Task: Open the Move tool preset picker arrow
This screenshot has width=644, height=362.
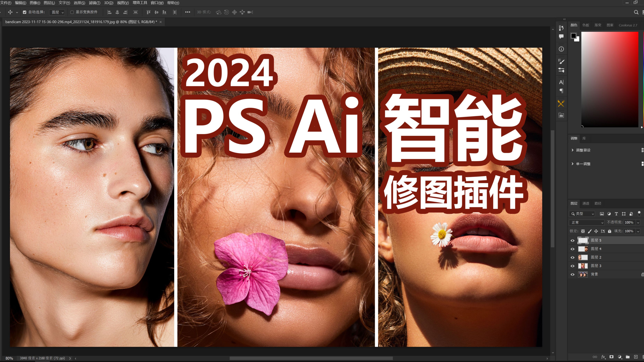Action: click(17, 12)
